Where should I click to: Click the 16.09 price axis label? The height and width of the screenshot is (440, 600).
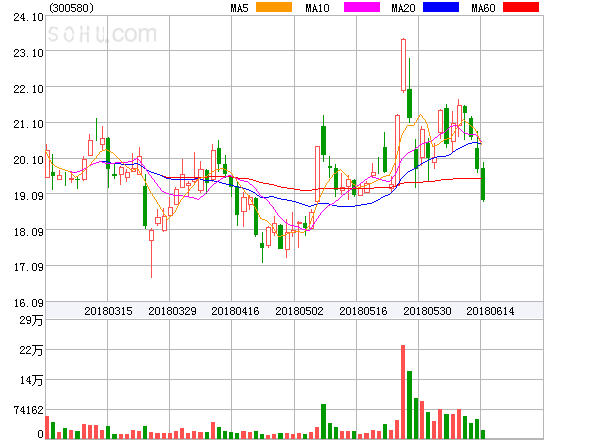tap(28, 303)
